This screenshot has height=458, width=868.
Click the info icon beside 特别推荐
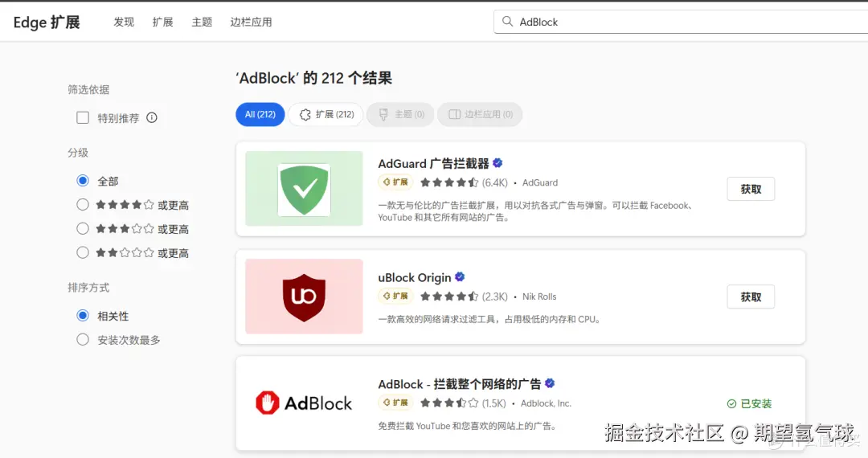152,118
